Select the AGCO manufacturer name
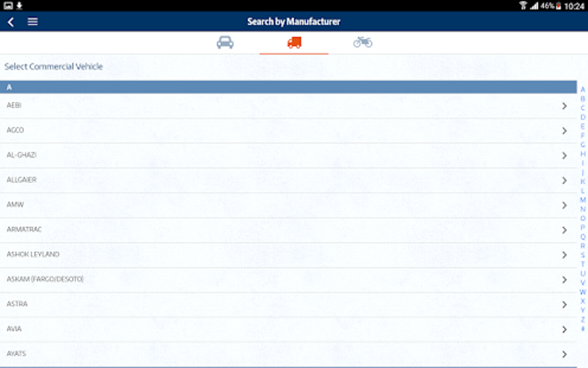The image size is (588, 368). pyautogui.click(x=15, y=130)
